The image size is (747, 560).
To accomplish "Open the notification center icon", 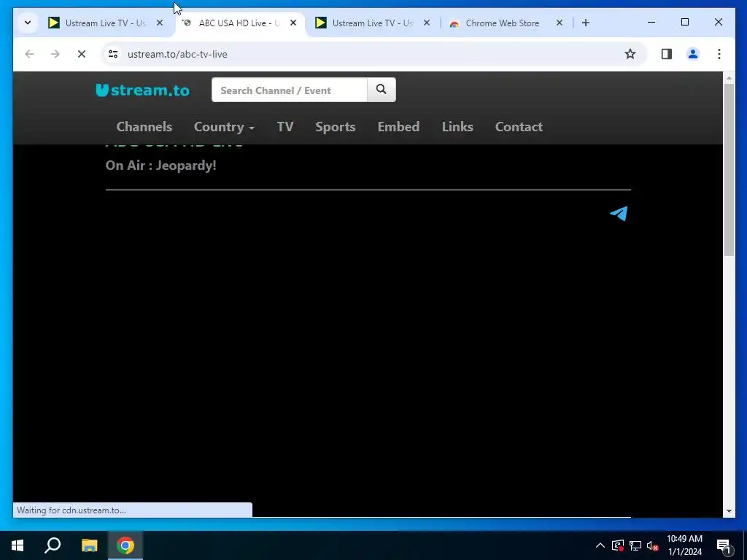I will click(724, 545).
